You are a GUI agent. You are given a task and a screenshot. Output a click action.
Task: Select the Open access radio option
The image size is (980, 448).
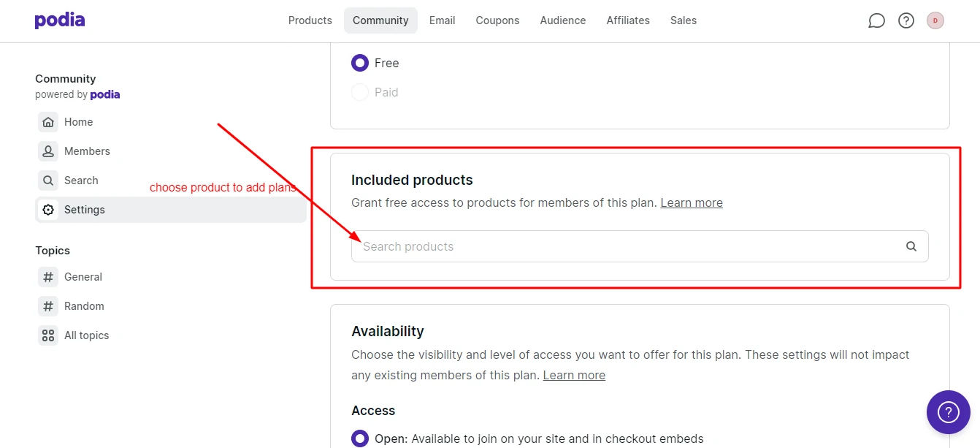pyautogui.click(x=360, y=438)
